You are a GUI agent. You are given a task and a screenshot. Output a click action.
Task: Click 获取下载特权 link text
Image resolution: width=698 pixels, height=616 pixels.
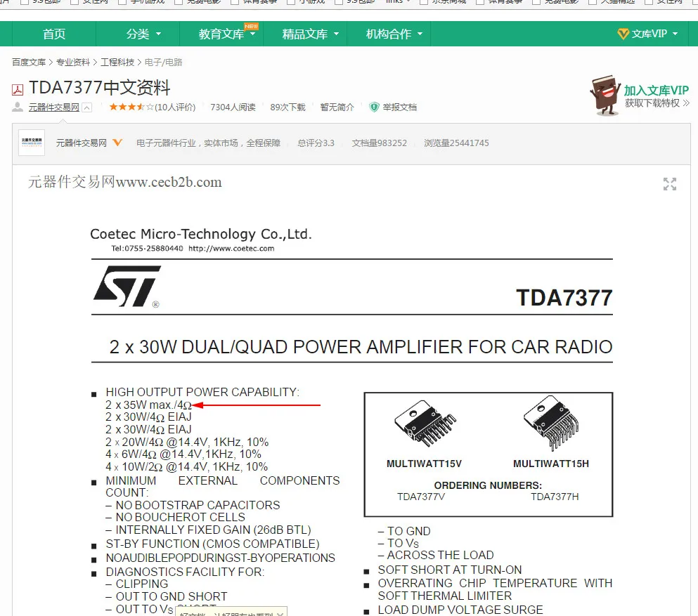click(652, 103)
